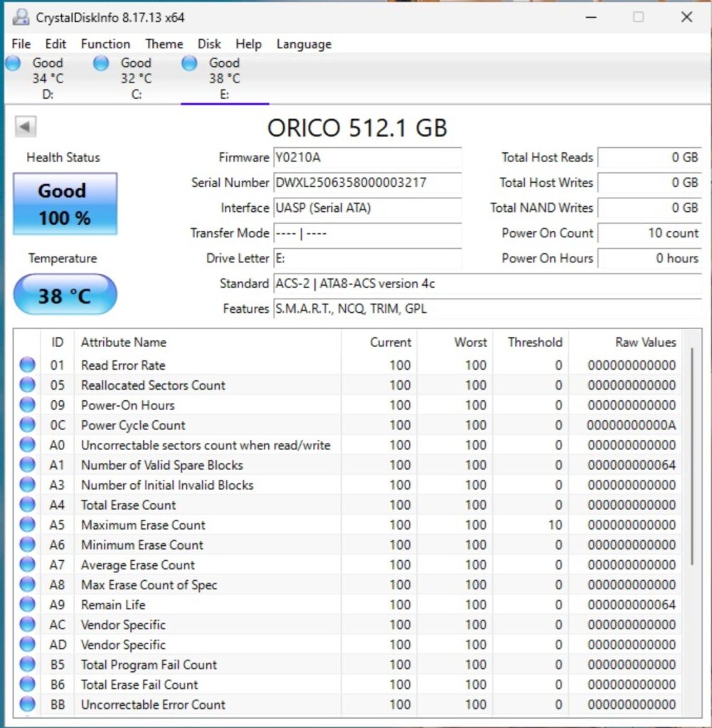Click status orb for Maximum Erase Count

28,525
